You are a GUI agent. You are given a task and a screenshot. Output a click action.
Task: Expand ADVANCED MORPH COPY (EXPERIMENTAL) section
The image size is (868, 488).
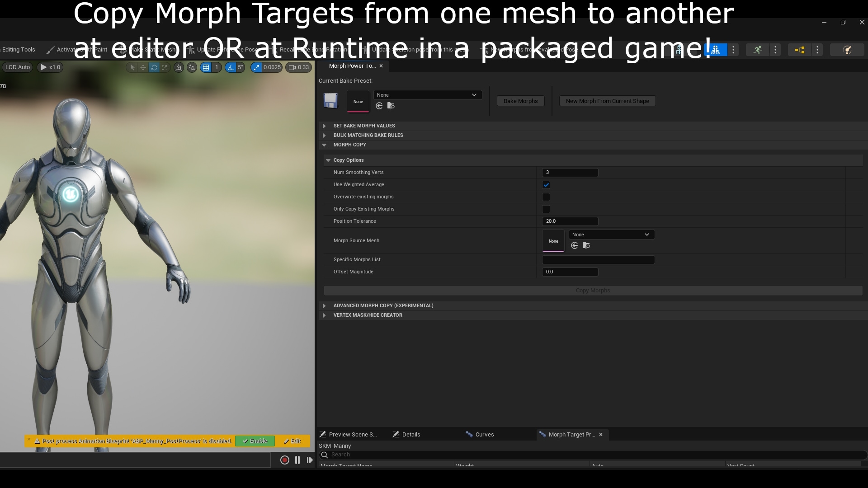(324, 306)
